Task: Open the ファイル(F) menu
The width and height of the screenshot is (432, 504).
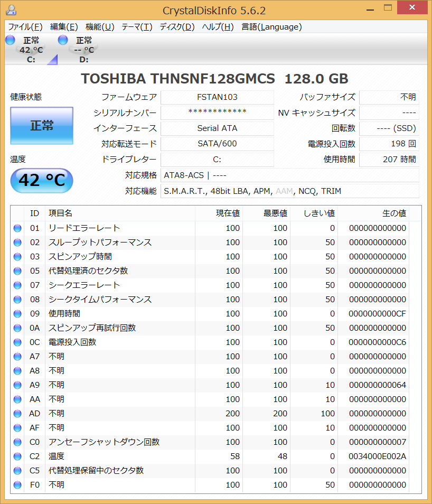Action: [x=25, y=27]
